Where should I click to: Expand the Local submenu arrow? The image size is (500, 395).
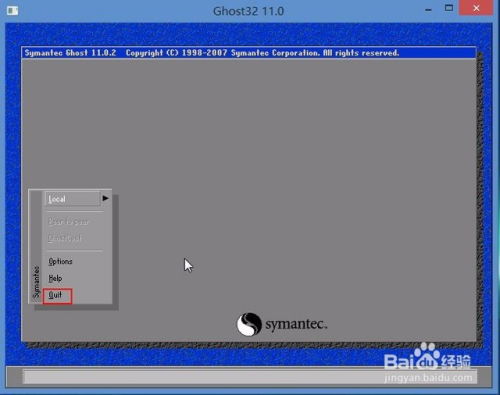coord(105,198)
